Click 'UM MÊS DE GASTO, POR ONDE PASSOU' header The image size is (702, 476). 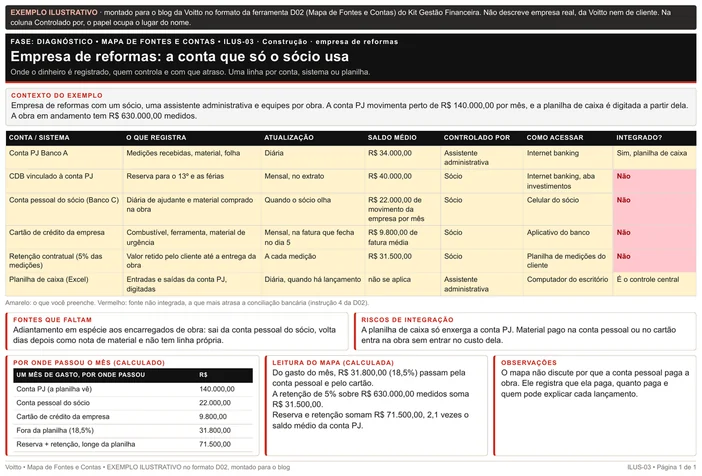coord(81,375)
